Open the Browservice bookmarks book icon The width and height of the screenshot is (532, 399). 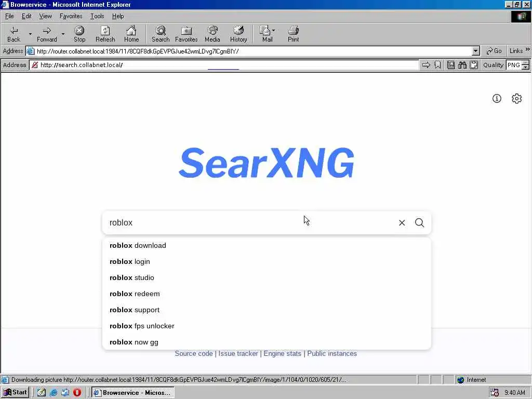click(x=451, y=65)
